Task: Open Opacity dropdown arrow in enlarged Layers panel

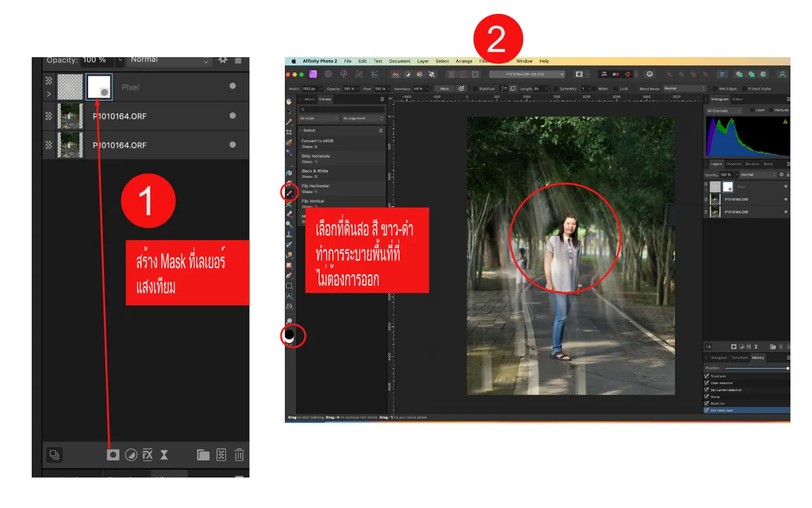Action: click(119, 60)
